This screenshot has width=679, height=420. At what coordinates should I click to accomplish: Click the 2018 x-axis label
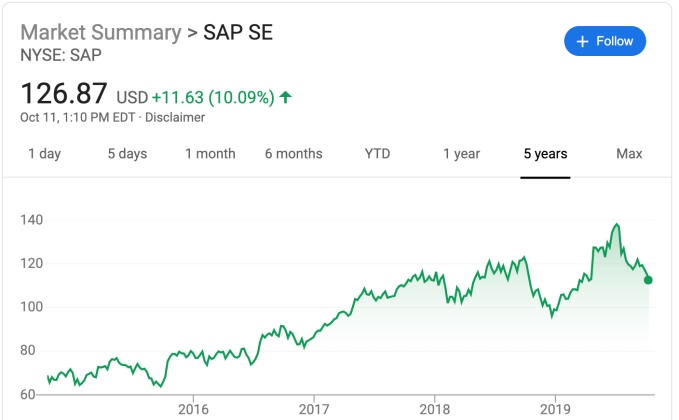(434, 408)
